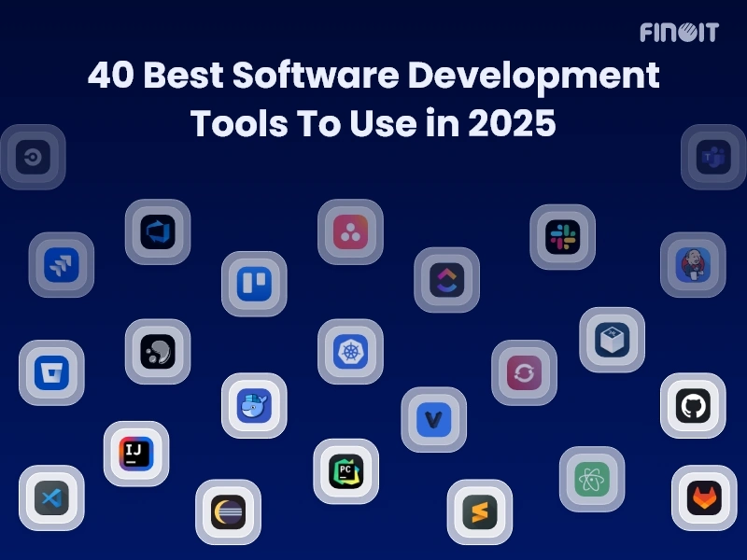The height and width of the screenshot is (560, 747).
Task: Click the ClickUp icon
Action: [x=446, y=280]
